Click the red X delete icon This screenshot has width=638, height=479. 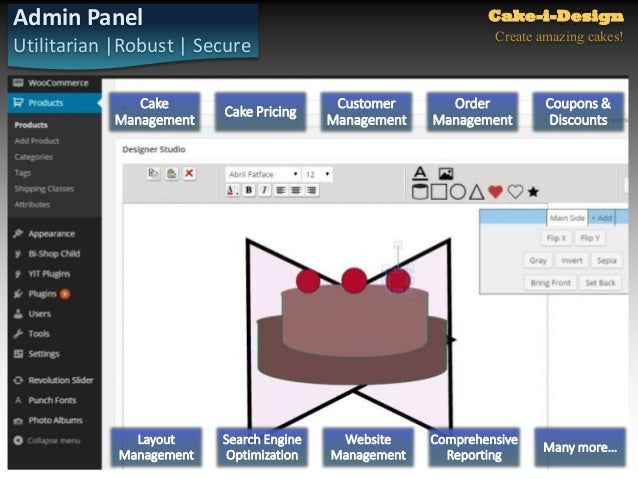(x=189, y=173)
